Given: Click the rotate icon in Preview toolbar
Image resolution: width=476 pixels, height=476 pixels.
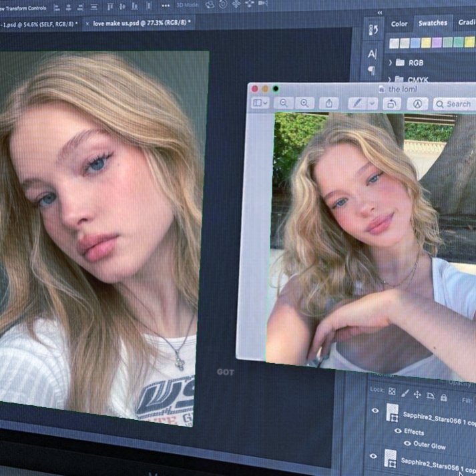Looking at the screenshot, I should coord(393,103).
